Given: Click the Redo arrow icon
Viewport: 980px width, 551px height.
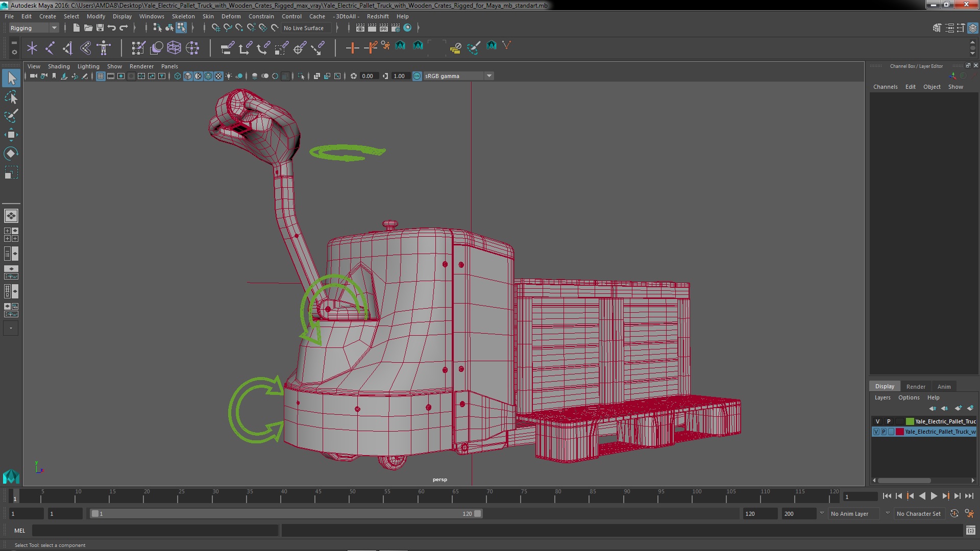Looking at the screenshot, I should pos(124,28).
